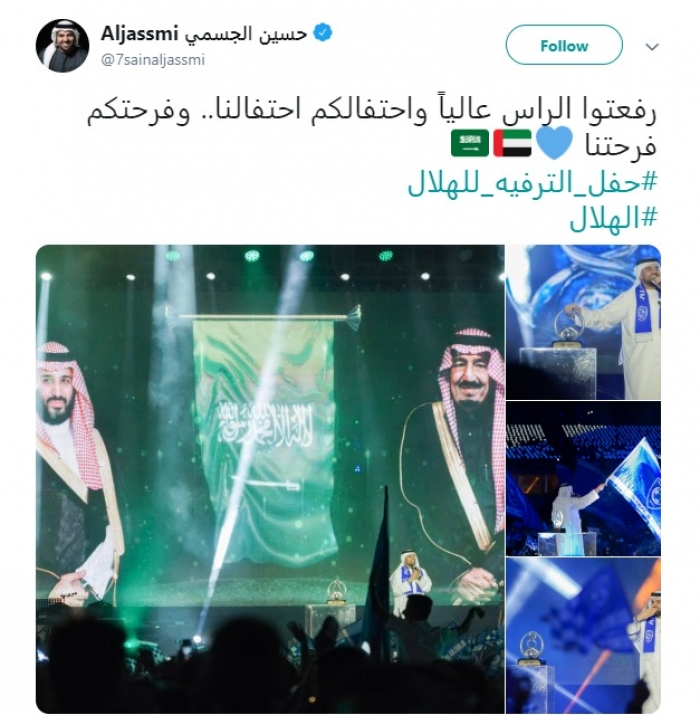Click the UAE flag emoji
The image size is (700, 715).
512,143
